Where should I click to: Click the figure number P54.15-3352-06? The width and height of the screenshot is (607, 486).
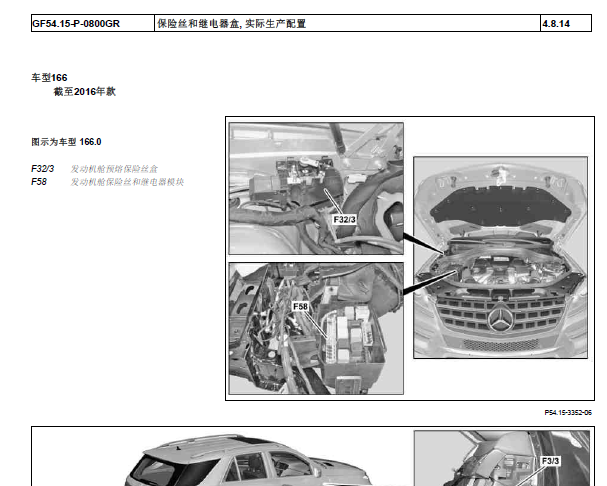(568, 413)
